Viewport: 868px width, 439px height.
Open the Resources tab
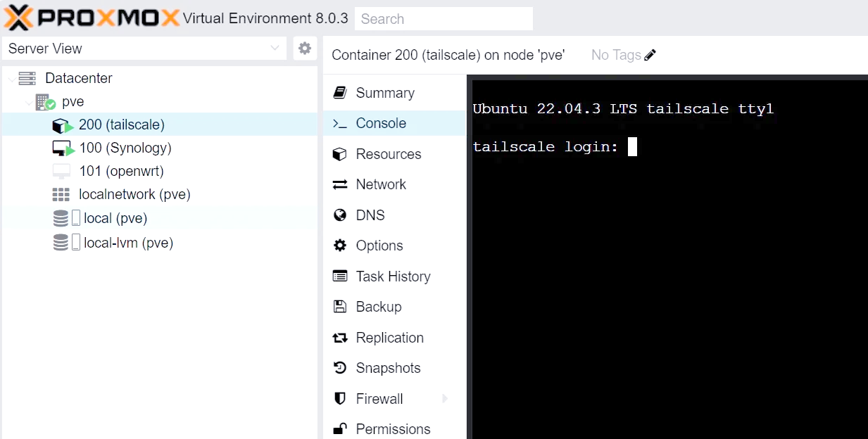(394, 154)
